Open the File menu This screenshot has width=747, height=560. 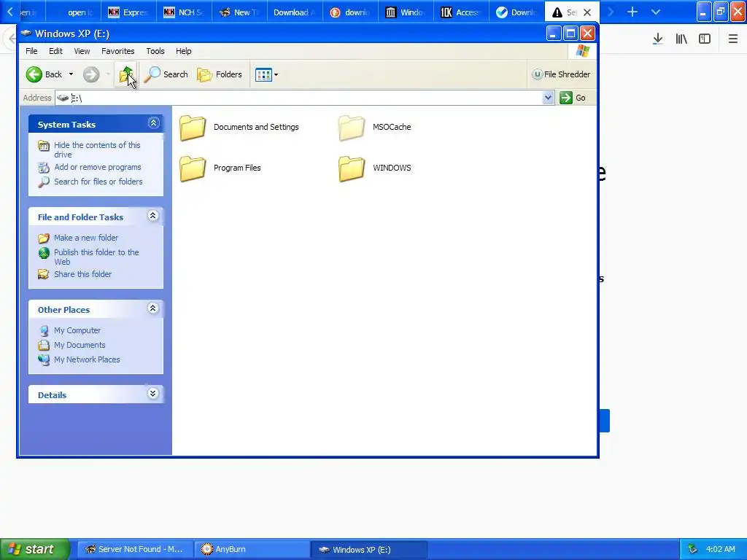click(x=31, y=51)
